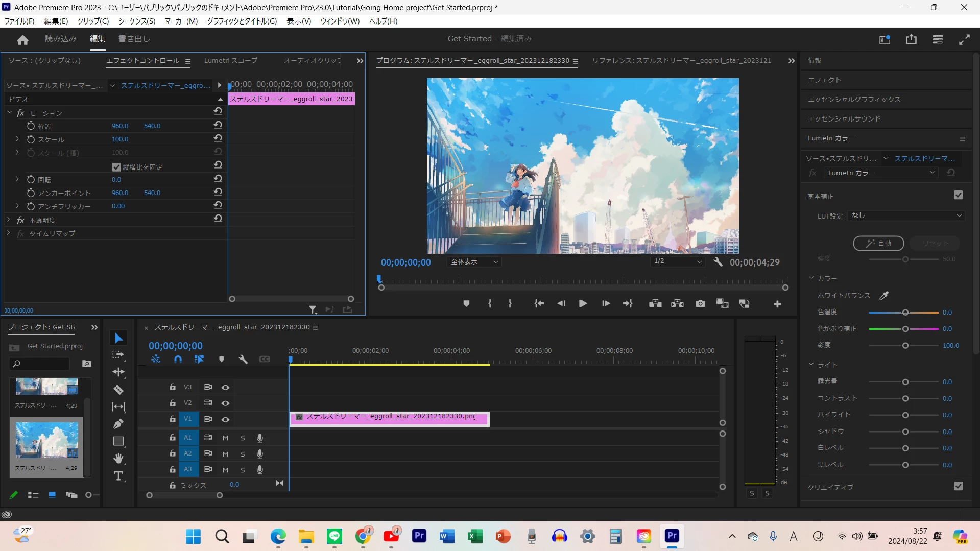The height and width of the screenshot is (551, 980).
Task: Click the program monitor Add Marker icon
Action: 466,304
